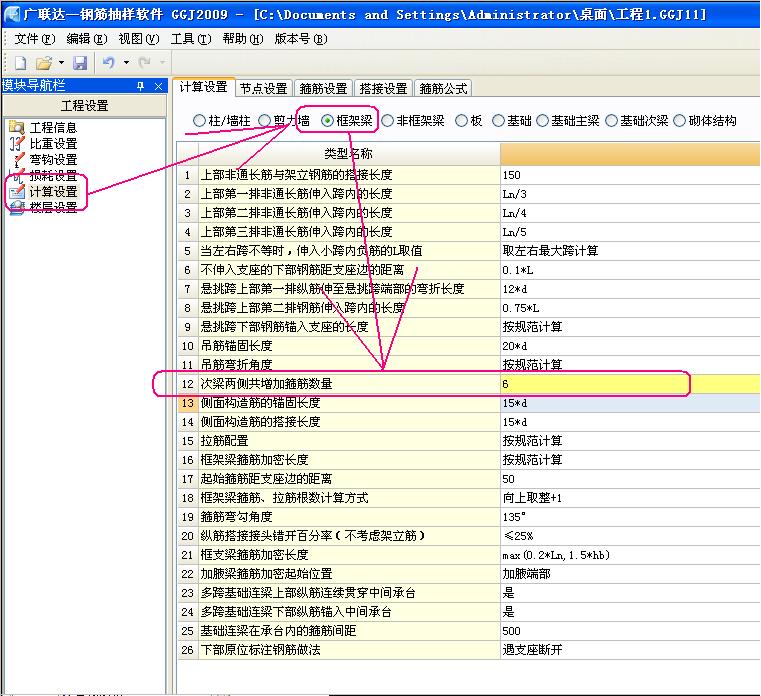This screenshot has width=761, height=696.
Task: Click the 楼层设置 icon in navigation
Action: (x=17, y=208)
